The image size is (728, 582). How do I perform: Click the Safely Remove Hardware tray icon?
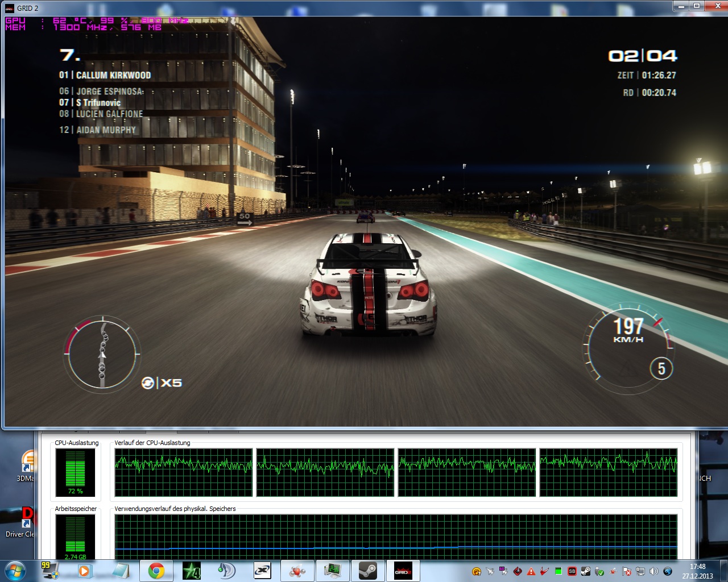[599, 572]
